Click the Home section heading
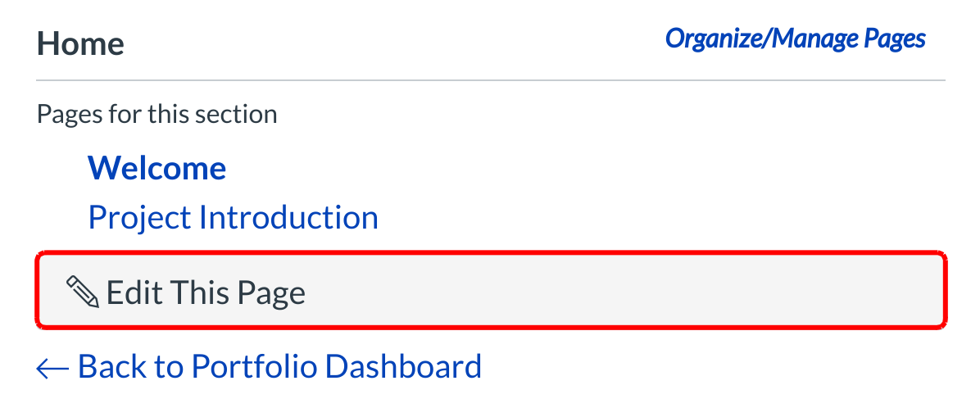The width and height of the screenshot is (980, 408). pos(80,43)
